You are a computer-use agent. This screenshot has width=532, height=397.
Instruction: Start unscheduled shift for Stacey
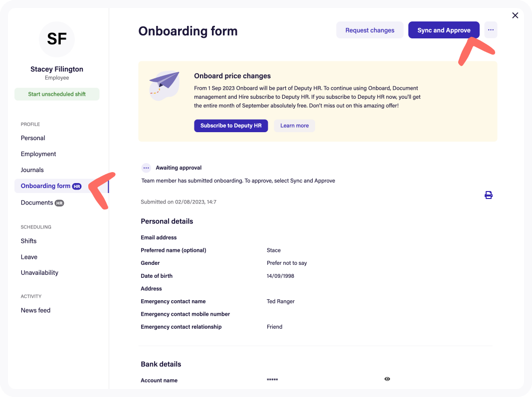pos(57,94)
